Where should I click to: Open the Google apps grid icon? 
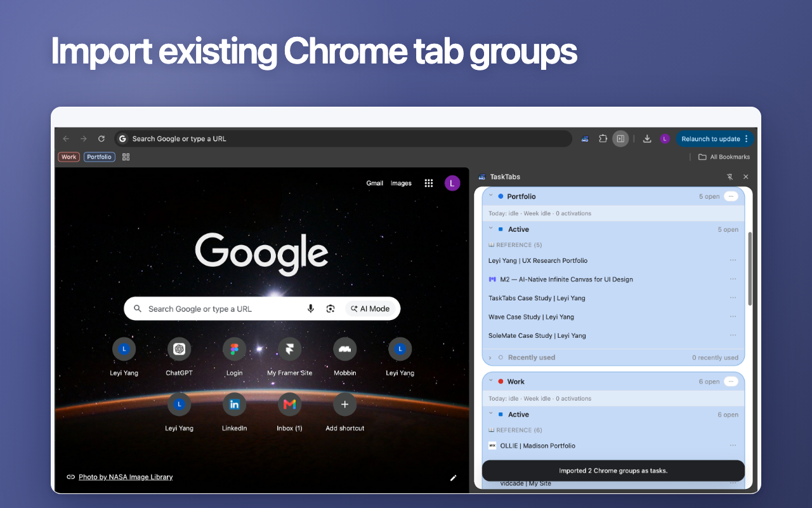tap(429, 183)
